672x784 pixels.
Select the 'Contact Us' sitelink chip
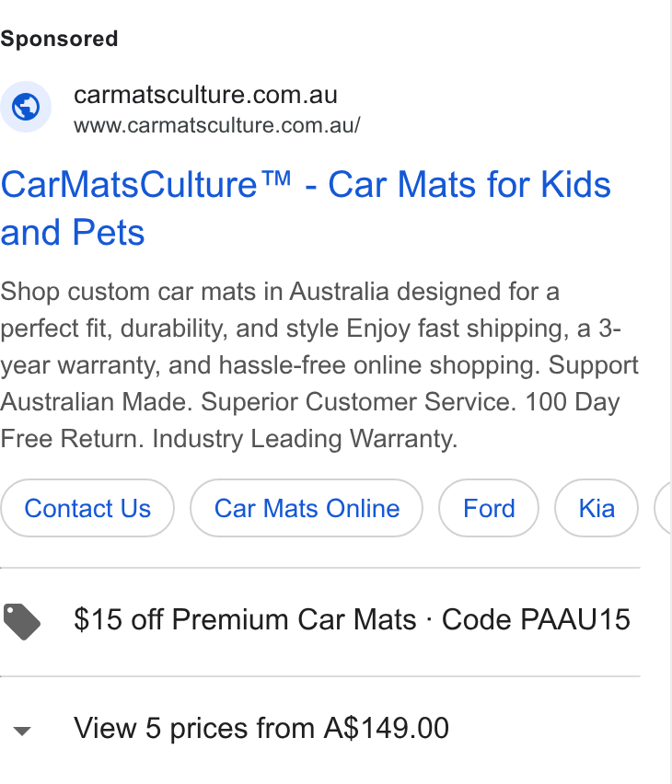pos(87,509)
